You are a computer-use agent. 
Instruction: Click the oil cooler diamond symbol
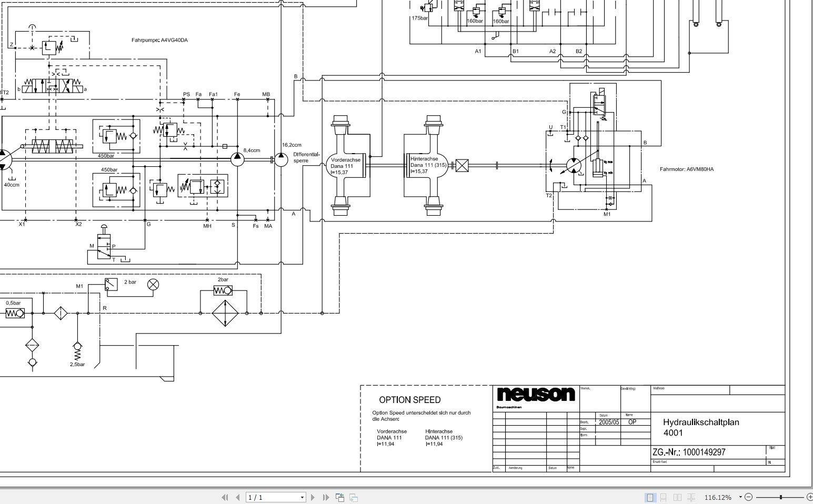click(225, 313)
